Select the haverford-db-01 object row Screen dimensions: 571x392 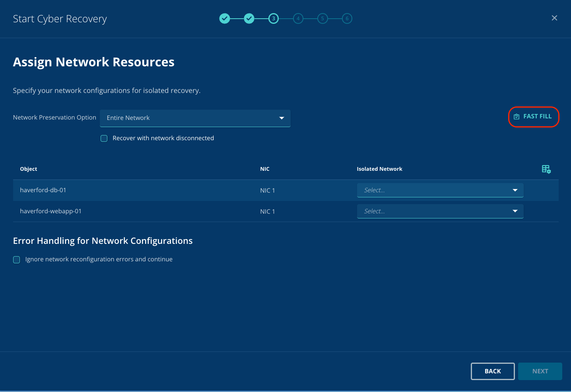[x=43, y=190]
